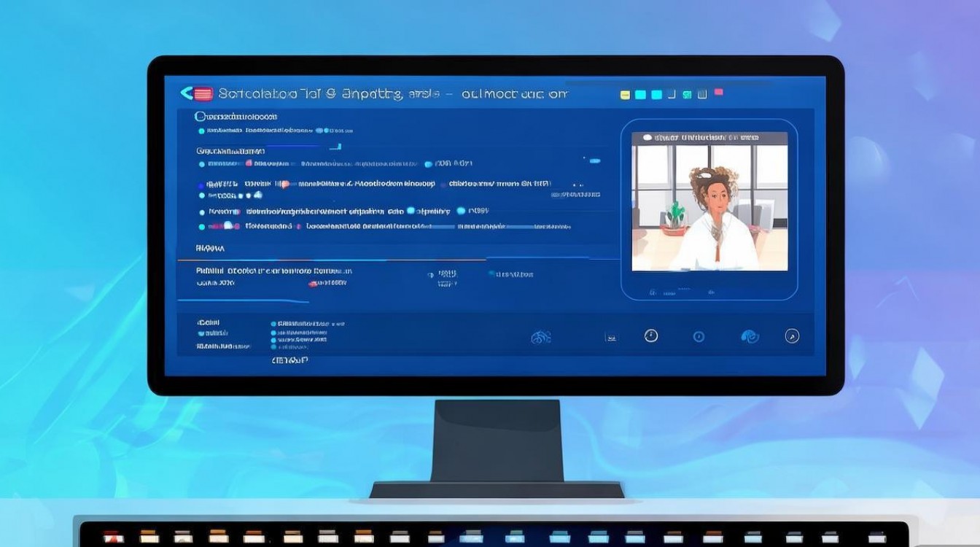Click the blue spiral icon in the bottom bar
The height and width of the screenshot is (547, 980).
point(750,336)
